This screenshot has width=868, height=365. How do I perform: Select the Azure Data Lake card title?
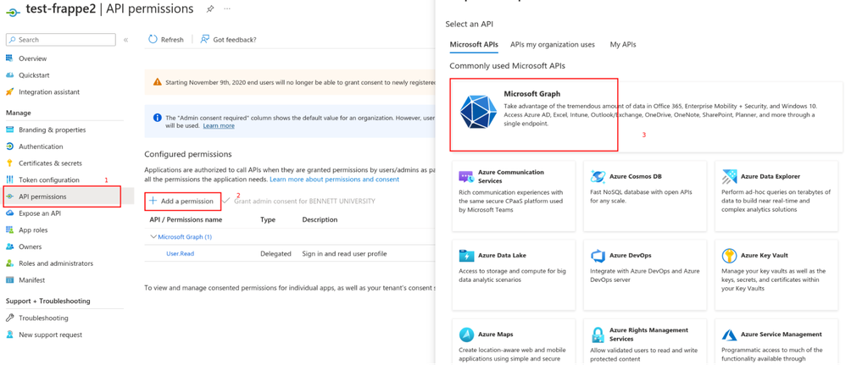coord(502,256)
